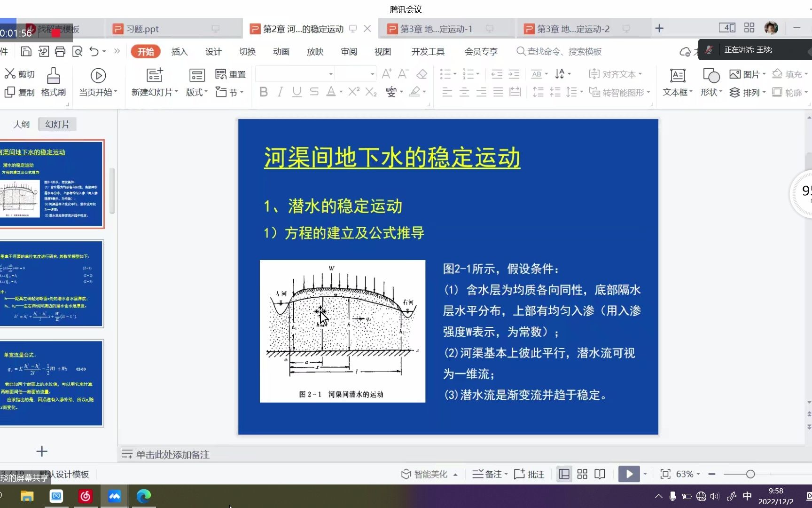Align text left
This screenshot has height=508, width=812.
[x=447, y=92]
